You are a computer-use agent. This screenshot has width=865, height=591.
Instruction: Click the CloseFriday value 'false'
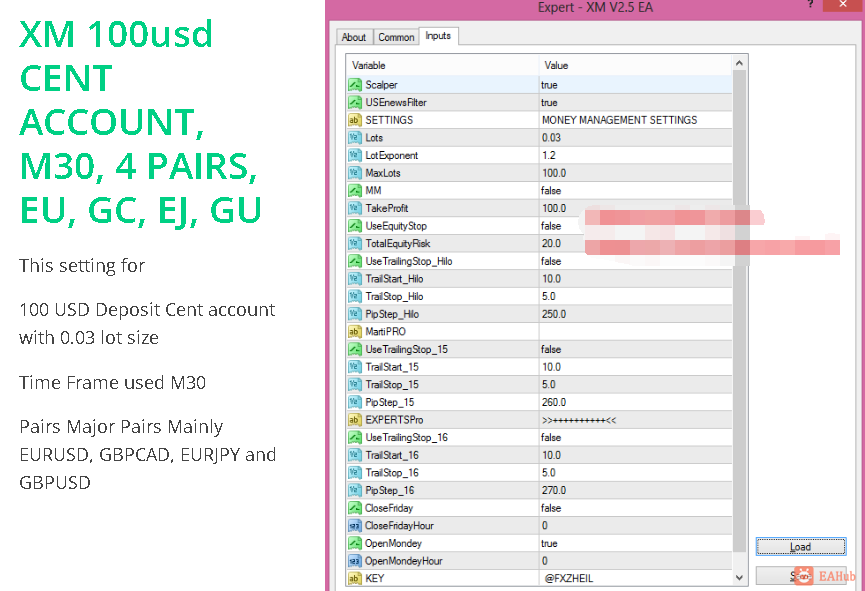[x=551, y=508]
